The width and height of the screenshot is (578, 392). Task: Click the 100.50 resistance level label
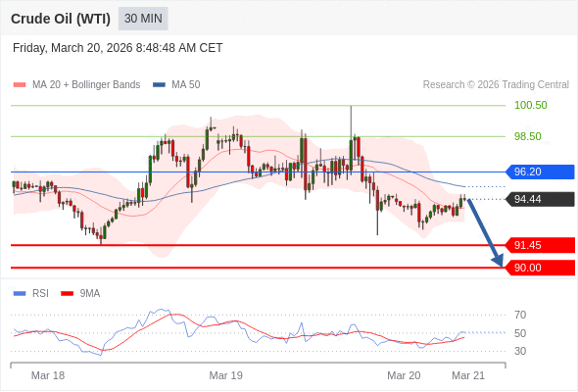[530, 105]
